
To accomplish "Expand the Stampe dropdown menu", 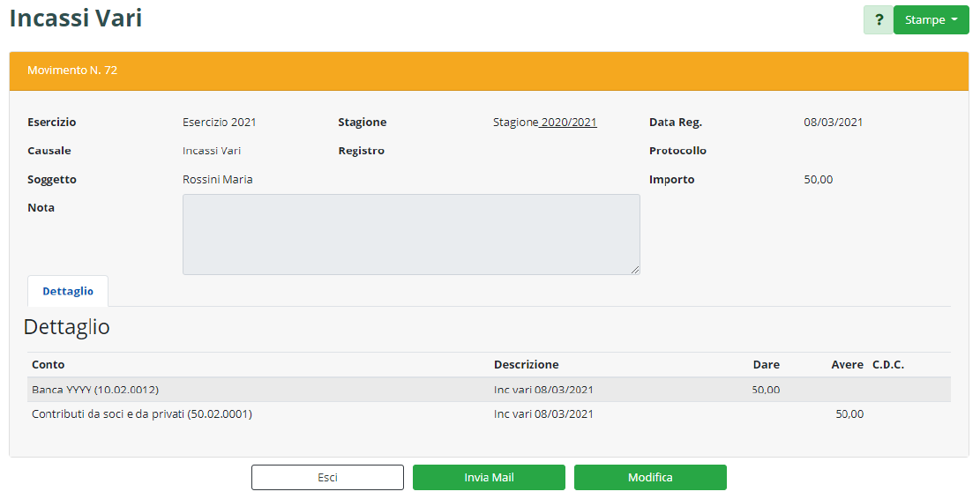I will point(931,20).
